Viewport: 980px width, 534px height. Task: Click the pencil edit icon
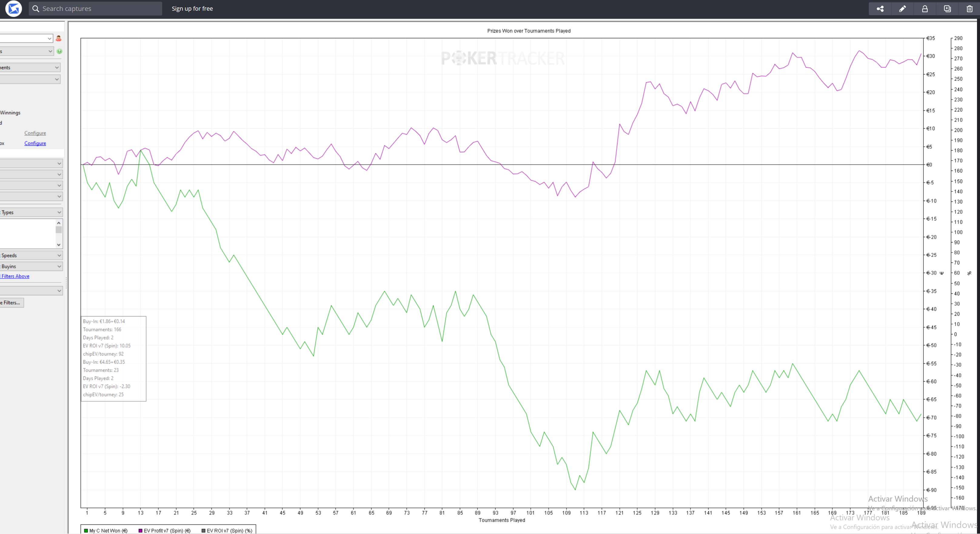click(902, 9)
